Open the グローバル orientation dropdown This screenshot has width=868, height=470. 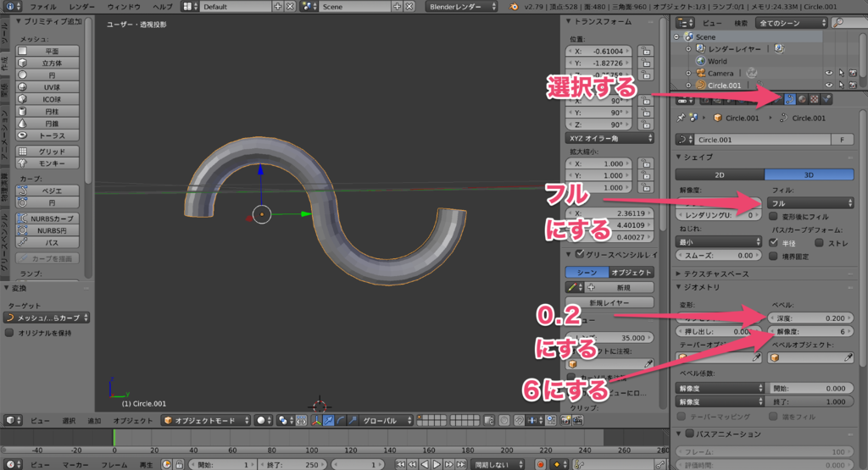tap(386, 421)
